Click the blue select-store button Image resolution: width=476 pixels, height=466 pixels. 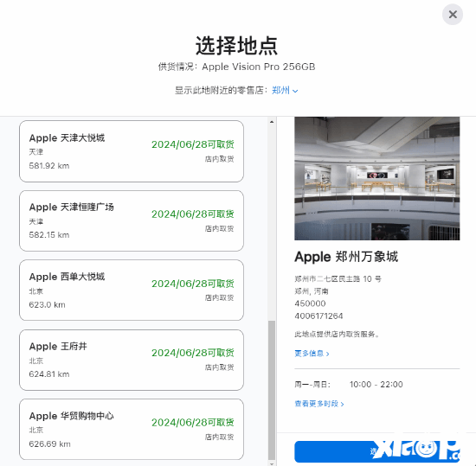tap(377, 451)
